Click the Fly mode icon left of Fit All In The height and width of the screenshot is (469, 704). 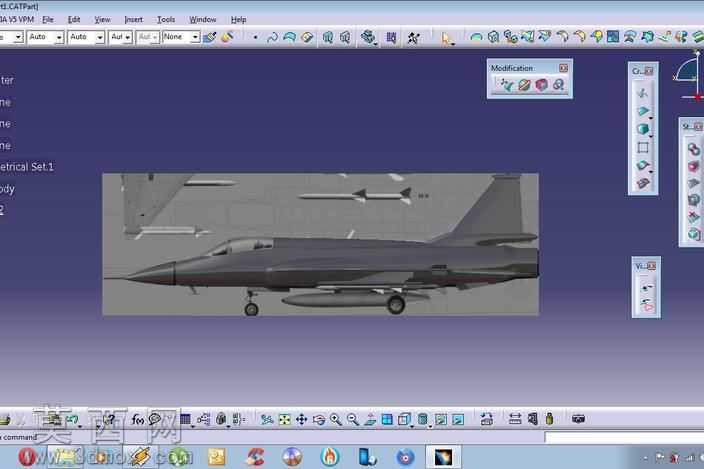pyautogui.click(x=267, y=420)
